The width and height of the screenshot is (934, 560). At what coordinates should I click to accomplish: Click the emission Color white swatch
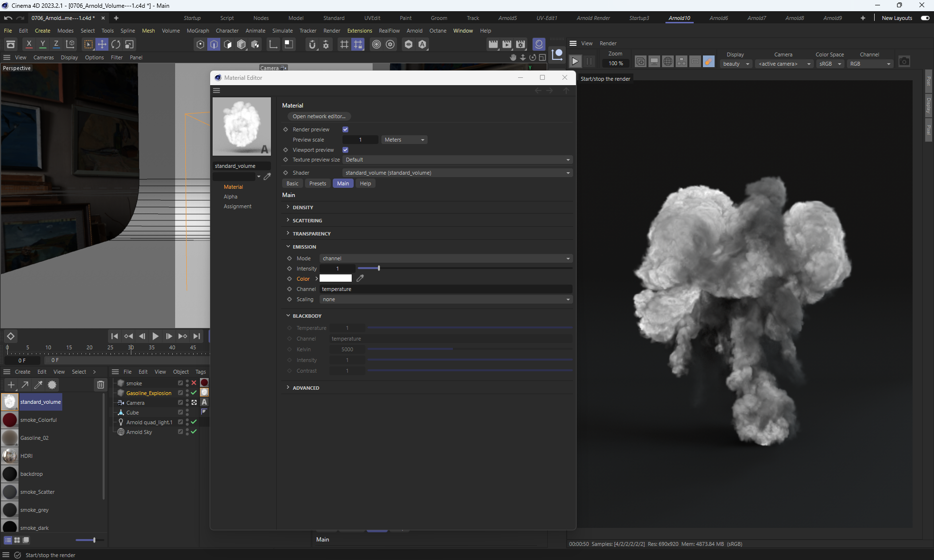click(x=335, y=278)
